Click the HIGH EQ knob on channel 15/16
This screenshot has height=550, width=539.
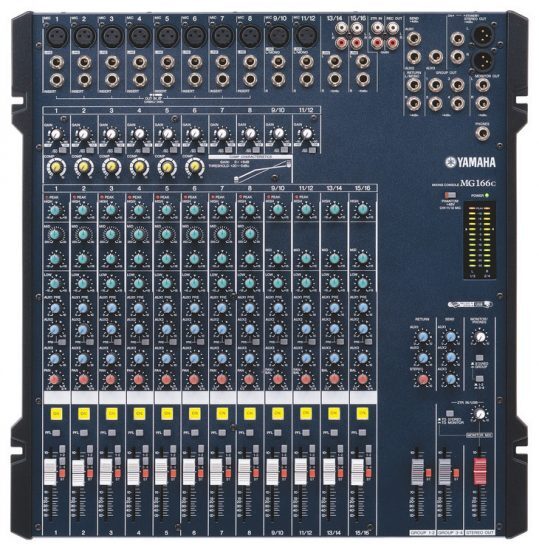(363, 209)
